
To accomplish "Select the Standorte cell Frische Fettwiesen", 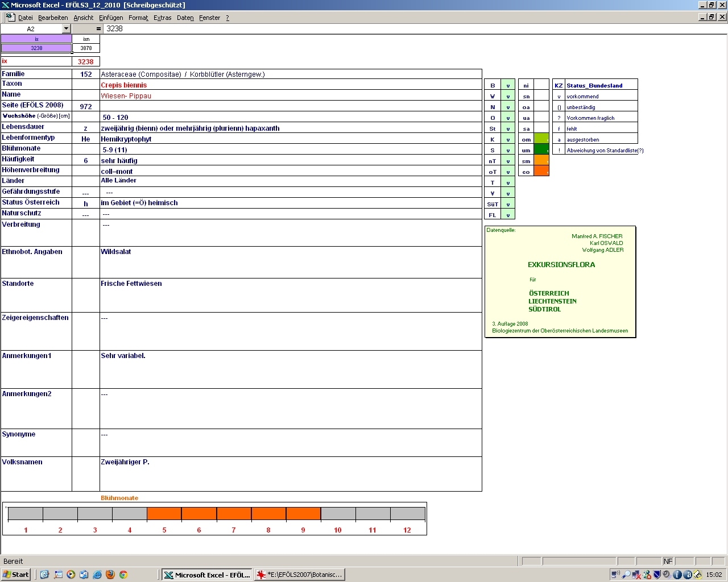I will pyautogui.click(x=291, y=295).
